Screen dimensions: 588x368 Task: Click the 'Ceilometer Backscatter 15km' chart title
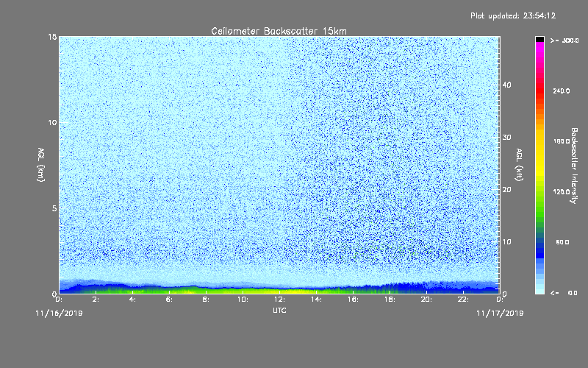279,31
